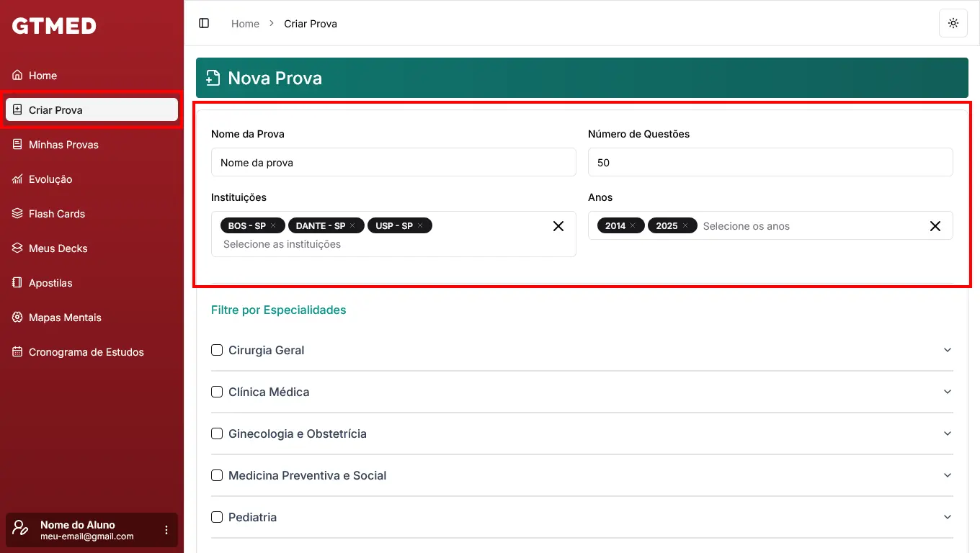Clear all selected years

(x=935, y=226)
